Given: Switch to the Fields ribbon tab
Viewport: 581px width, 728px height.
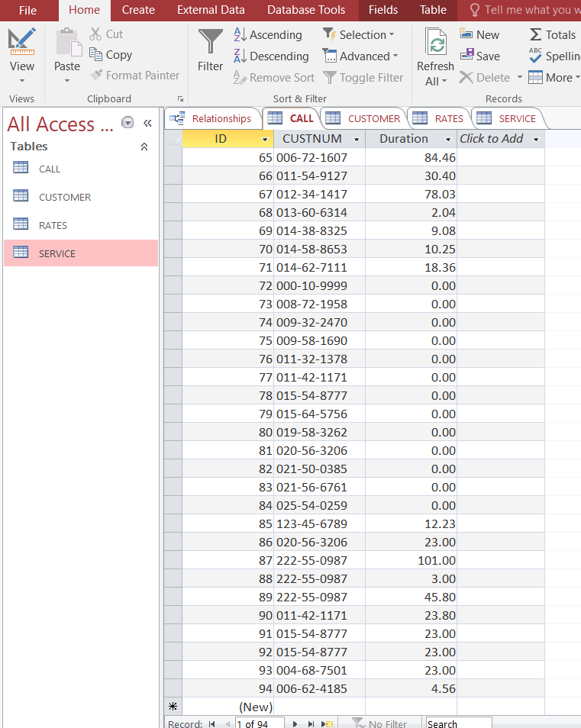Looking at the screenshot, I should click(383, 10).
